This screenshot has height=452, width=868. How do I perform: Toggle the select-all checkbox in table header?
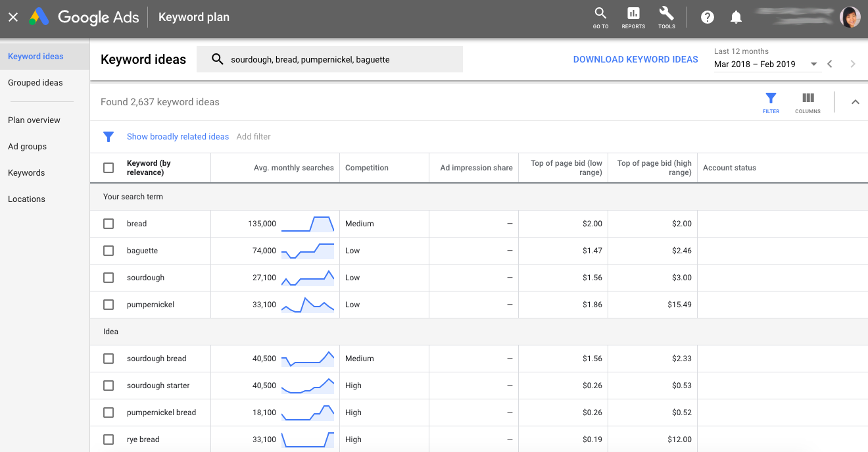coord(108,168)
